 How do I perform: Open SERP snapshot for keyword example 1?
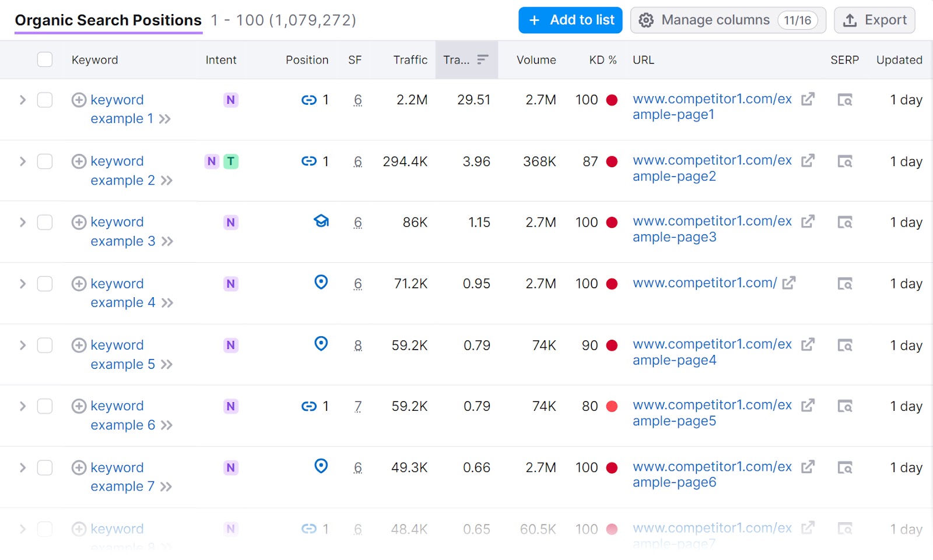pos(844,100)
